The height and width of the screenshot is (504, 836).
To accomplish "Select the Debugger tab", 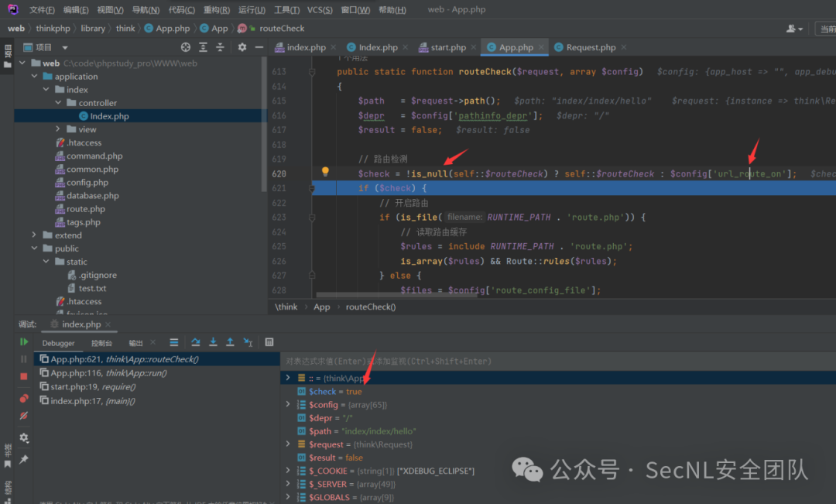I will (x=59, y=343).
